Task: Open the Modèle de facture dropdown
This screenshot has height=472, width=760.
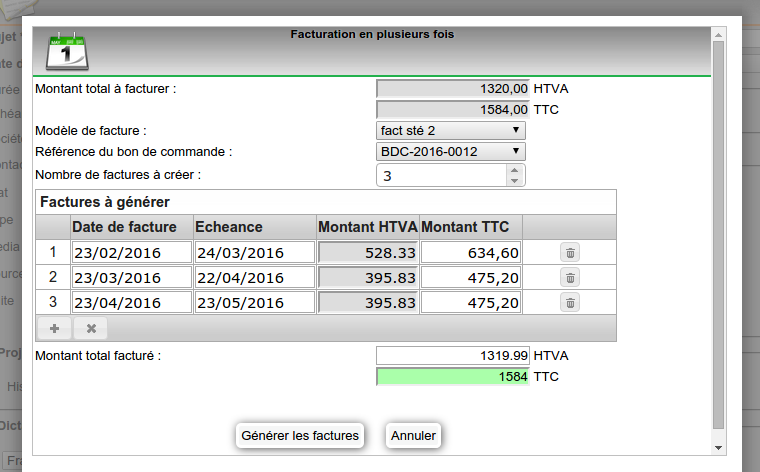Action: [x=451, y=131]
